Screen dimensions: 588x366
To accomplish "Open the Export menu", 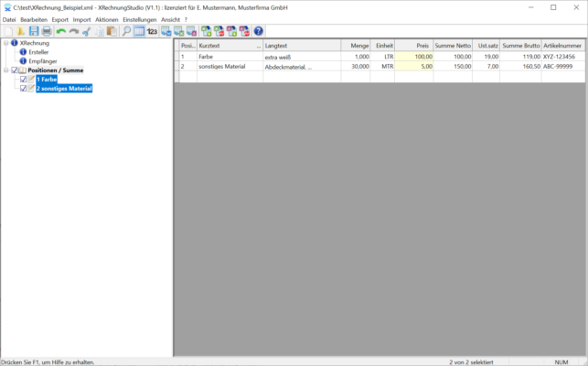I will 60,20.
